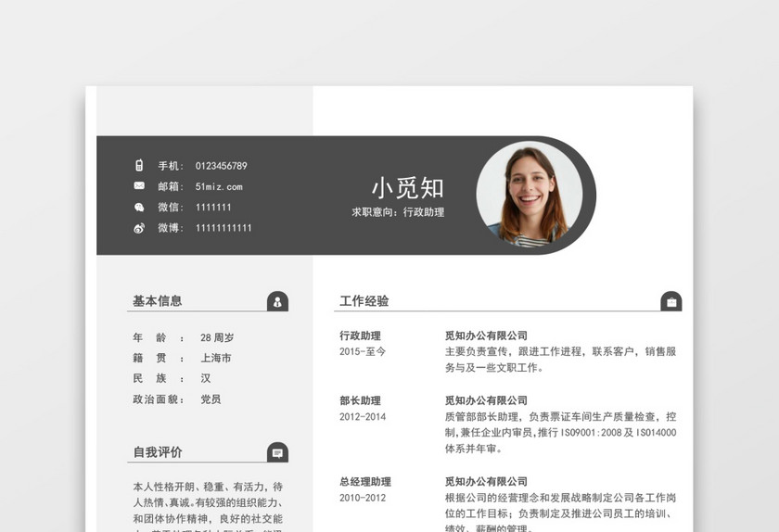
Task: Click the date range 2010-2012
Action: pyautogui.click(x=363, y=498)
